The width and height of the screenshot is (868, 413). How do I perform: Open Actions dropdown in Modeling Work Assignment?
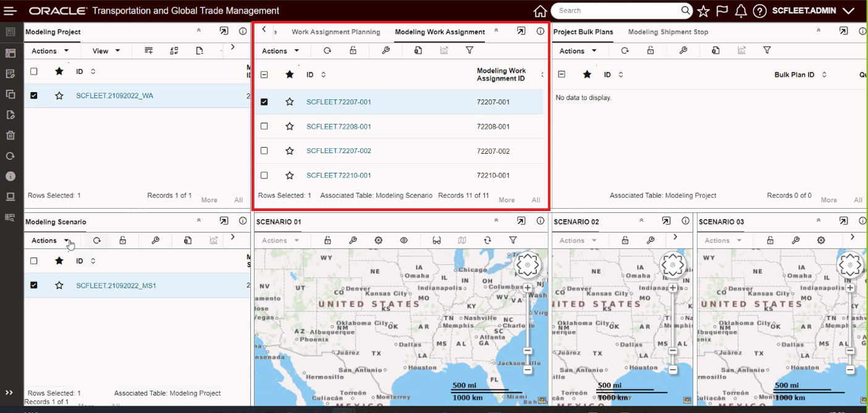coord(280,51)
